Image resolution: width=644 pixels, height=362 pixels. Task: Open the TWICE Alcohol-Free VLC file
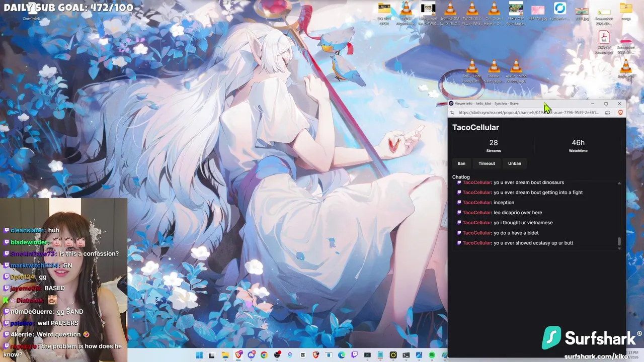406,13
